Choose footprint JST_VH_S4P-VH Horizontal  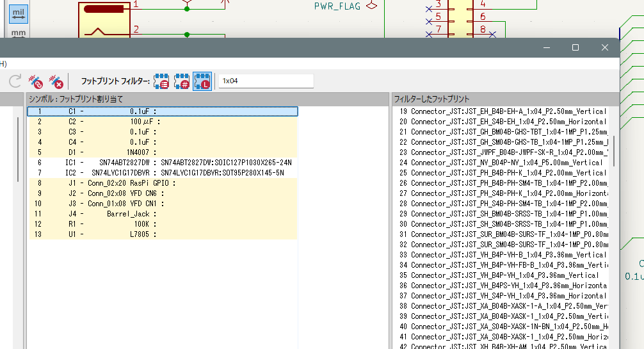pyautogui.click(x=503, y=296)
